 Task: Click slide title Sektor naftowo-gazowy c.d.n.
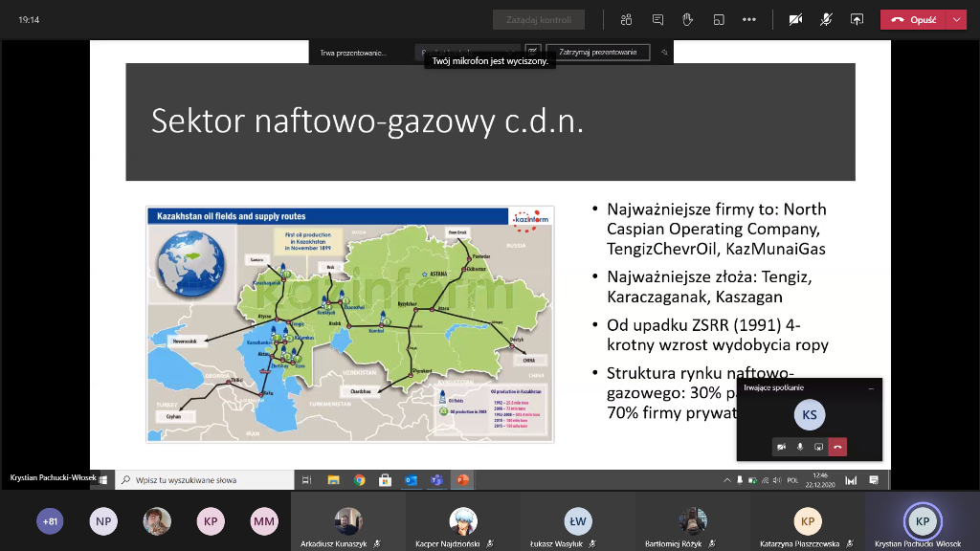click(367, 121)
